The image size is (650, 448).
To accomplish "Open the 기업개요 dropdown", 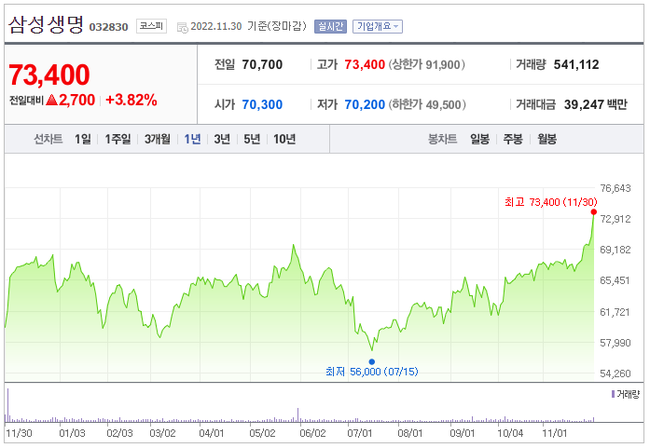I will point(377,27).
